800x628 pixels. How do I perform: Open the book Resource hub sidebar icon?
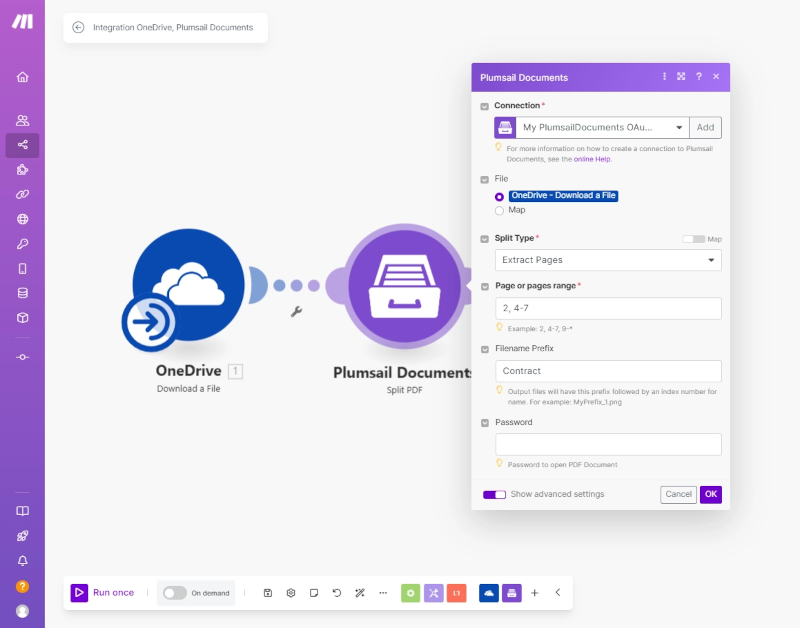(x=22, y=511)
